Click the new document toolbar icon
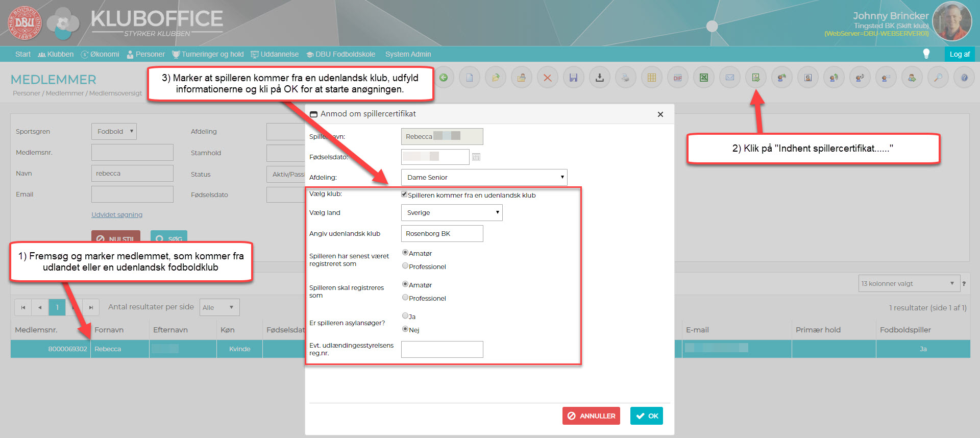 tap(470, 78)
